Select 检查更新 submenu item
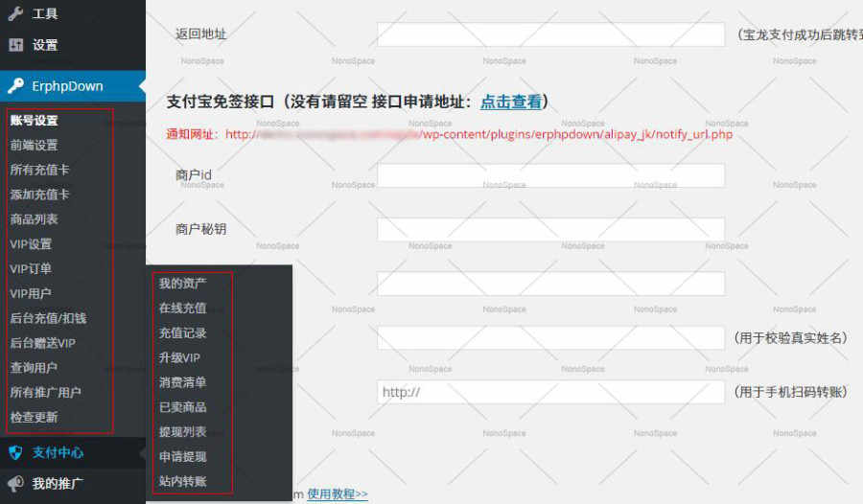Viewport: 863px width, 504px height. coord(35,417)
